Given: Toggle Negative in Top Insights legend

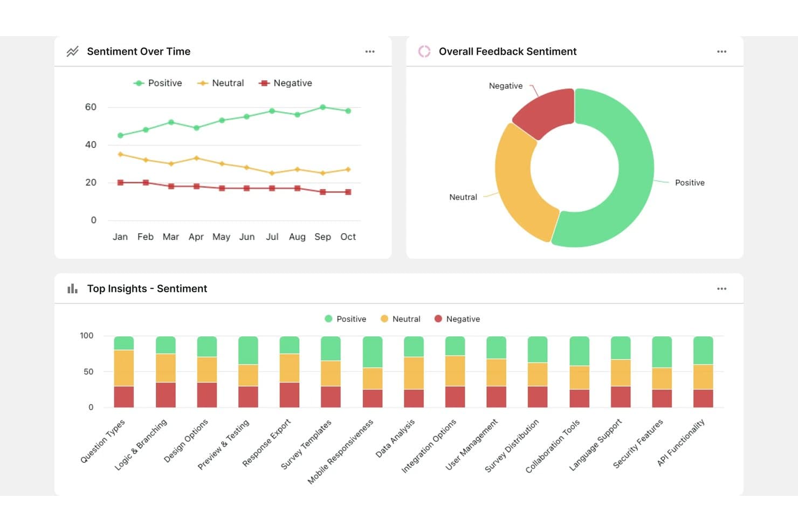Looking at the screenshot, I should (x=457, y=319).
